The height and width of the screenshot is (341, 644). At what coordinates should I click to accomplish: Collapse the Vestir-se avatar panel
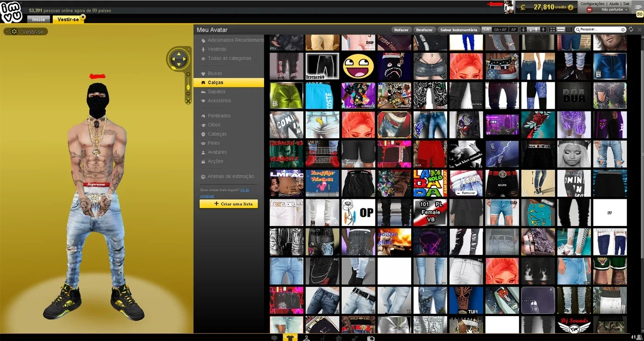[8, 32]
